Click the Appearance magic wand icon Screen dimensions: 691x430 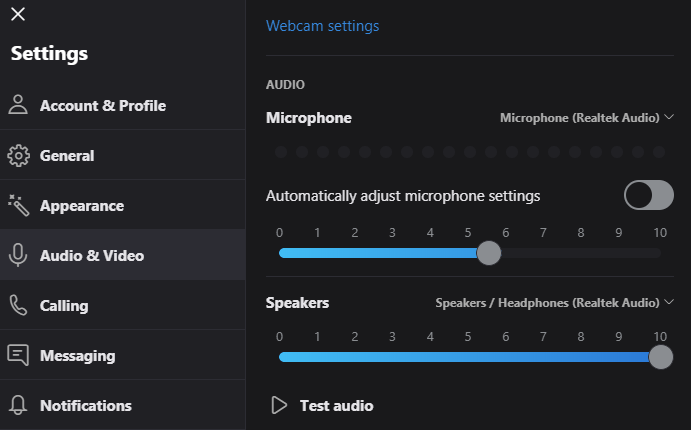(x=19, y=205)
